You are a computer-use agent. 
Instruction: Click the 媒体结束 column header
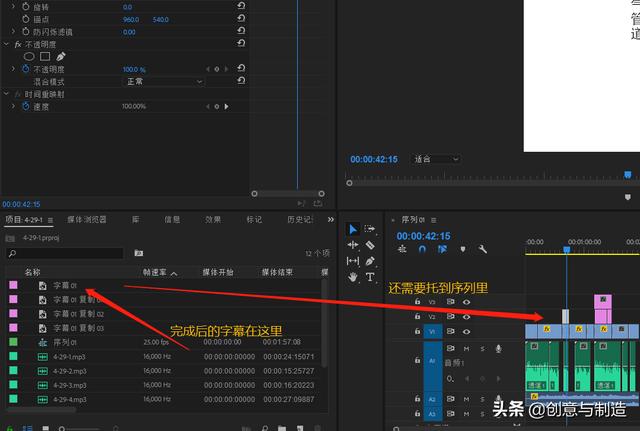(x=277, y=272)
